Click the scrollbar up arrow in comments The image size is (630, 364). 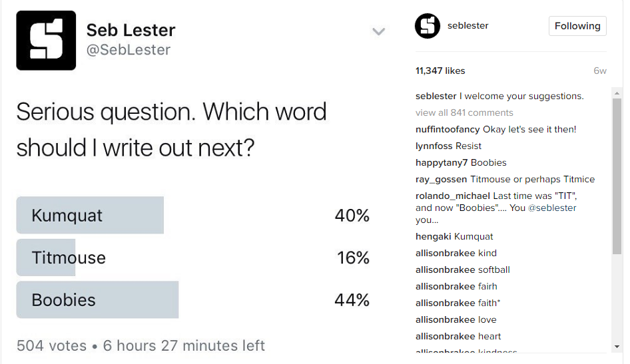tap(617, 92)
